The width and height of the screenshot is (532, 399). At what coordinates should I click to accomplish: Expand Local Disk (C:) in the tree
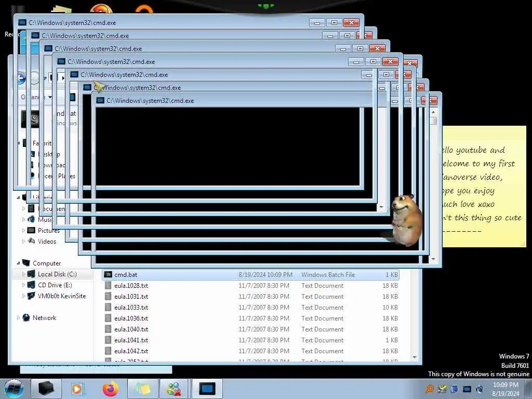[x=23, y=274]
